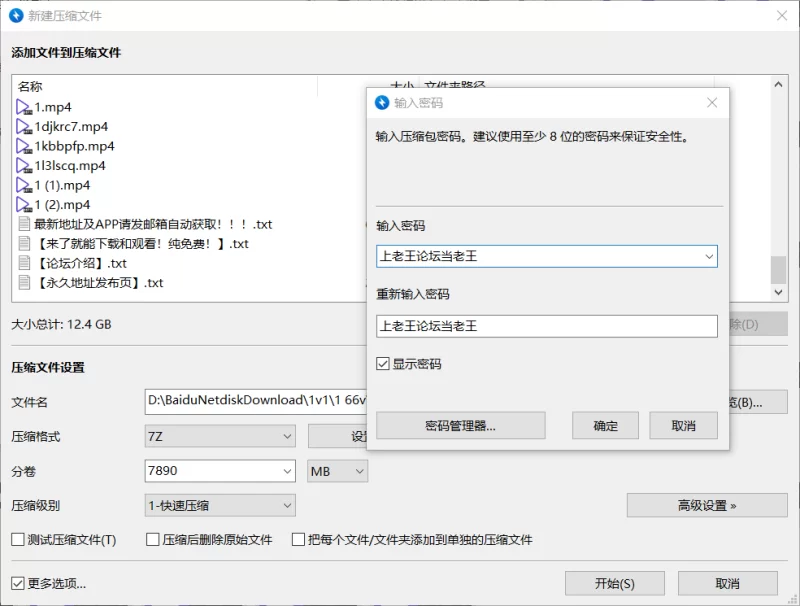This screenshot has width=800, height=606.
Task: Click the text file icon of 【永久地址发布页】.txt
Action: click(24, 283)
